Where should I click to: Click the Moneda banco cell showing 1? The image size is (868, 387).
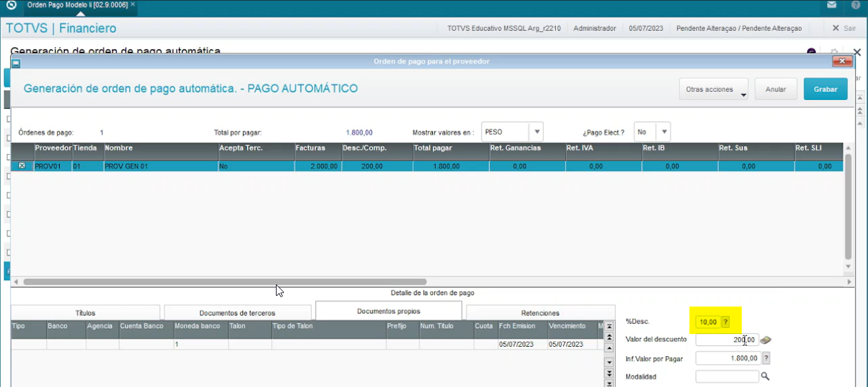pyautogui.click(x=201, y=344)
